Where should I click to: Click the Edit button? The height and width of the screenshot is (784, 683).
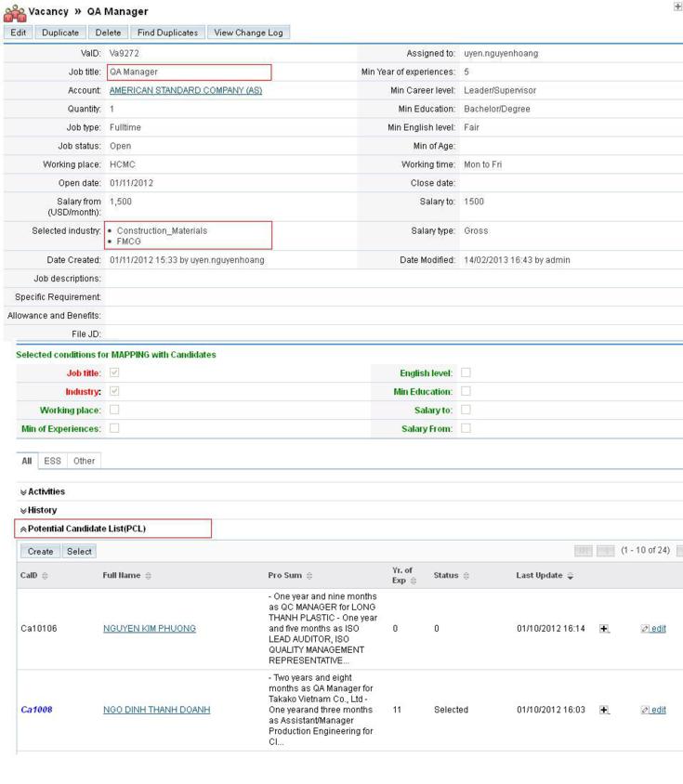(18, 33)
